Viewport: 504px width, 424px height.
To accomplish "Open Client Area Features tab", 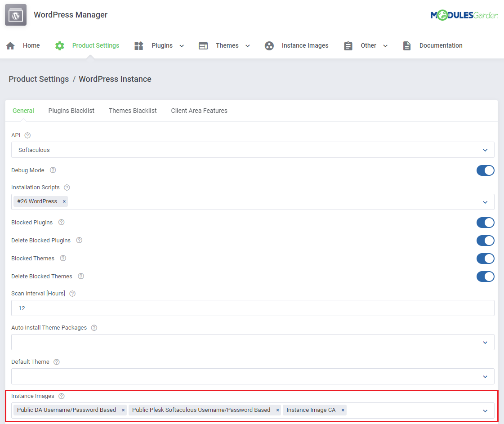I will coord(199,111).
